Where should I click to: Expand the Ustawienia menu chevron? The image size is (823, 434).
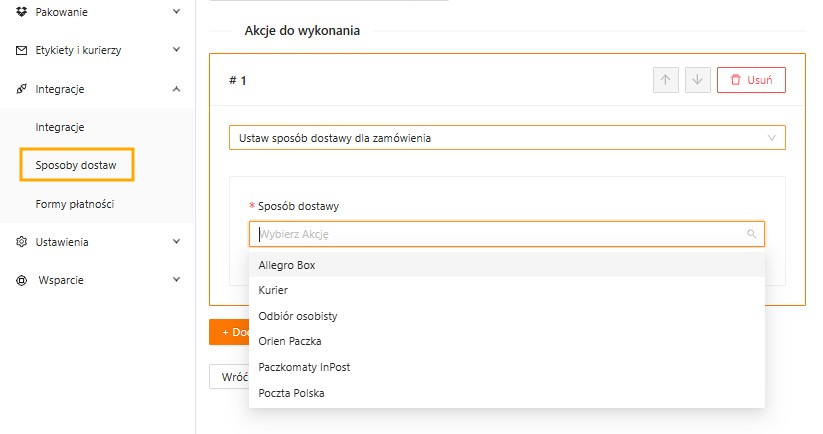pos(176,242)
